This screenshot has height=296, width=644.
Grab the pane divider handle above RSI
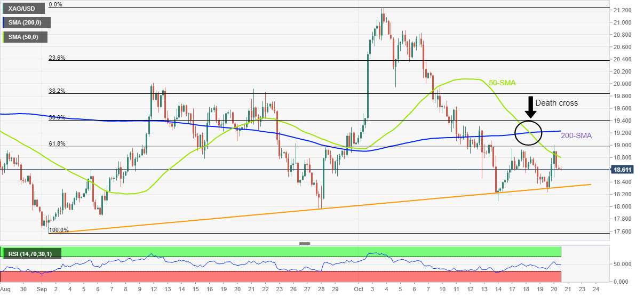(305, 243)
